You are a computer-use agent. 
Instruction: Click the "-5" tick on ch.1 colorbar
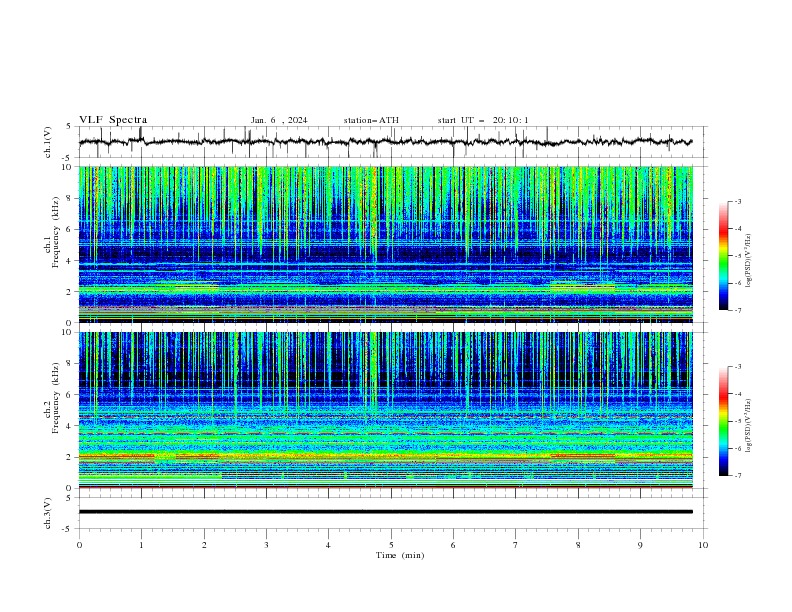click(738, 256)
